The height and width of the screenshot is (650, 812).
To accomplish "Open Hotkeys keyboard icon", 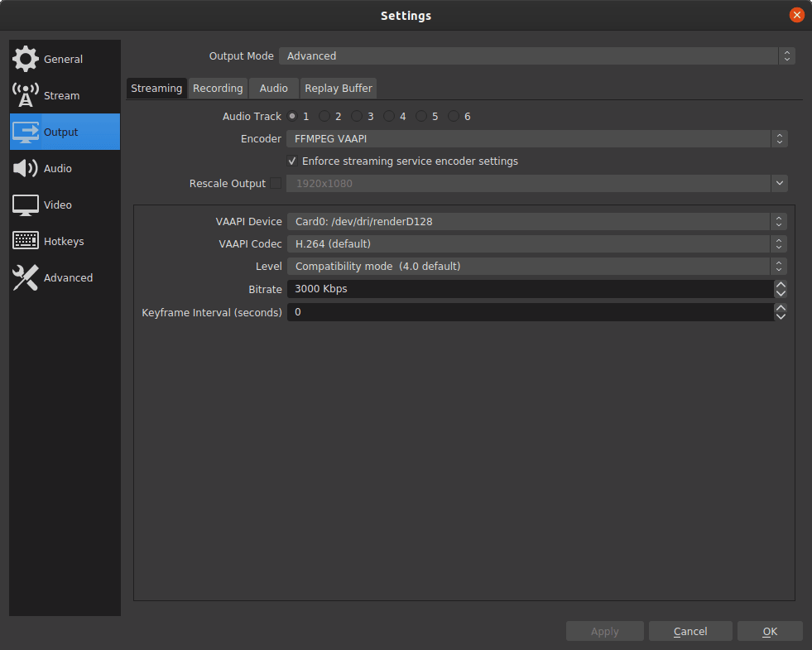I will click(26, 241).
